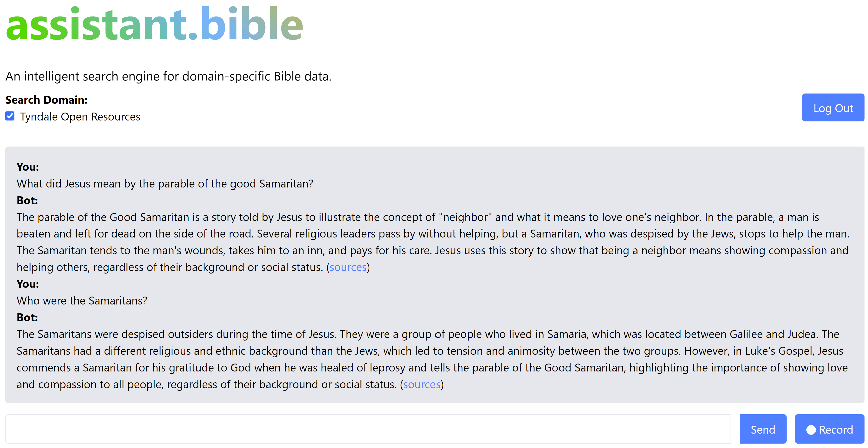Screen dimensions: 868x448
Task: Click the circle icon inside the Record button
Action: (811, 429)
